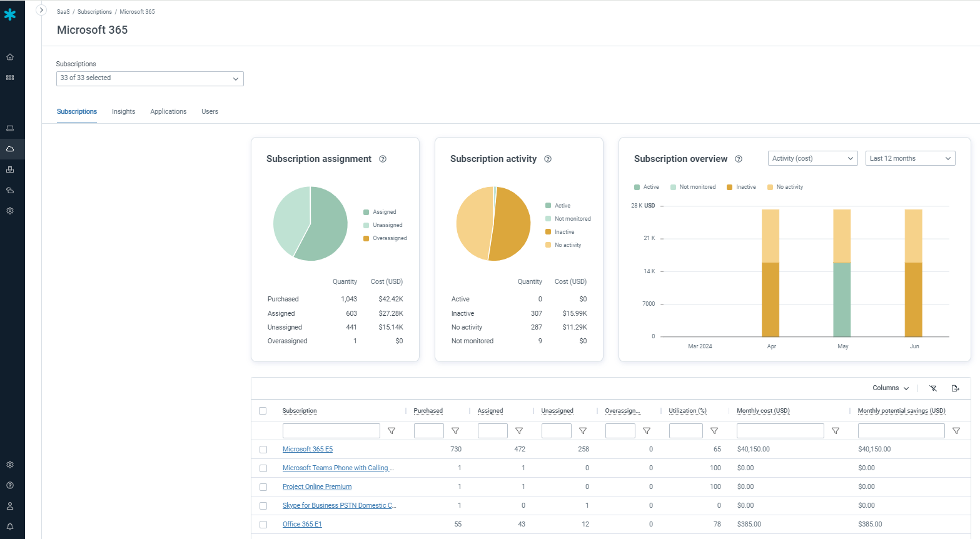
Task: Open the cloud SaaS icon in sidebar
Action: click(x=10, y=149)
